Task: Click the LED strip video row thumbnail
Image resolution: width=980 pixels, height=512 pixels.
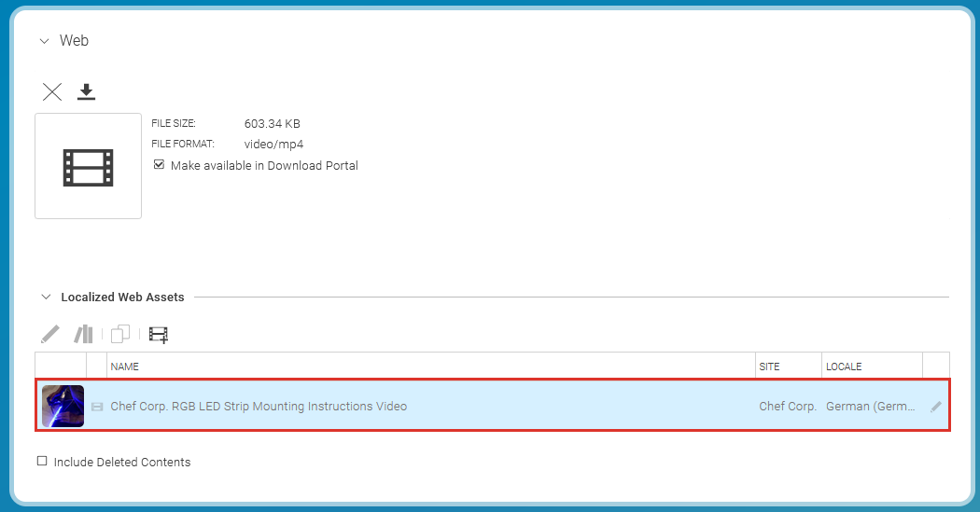Action: tap(63, 407)
